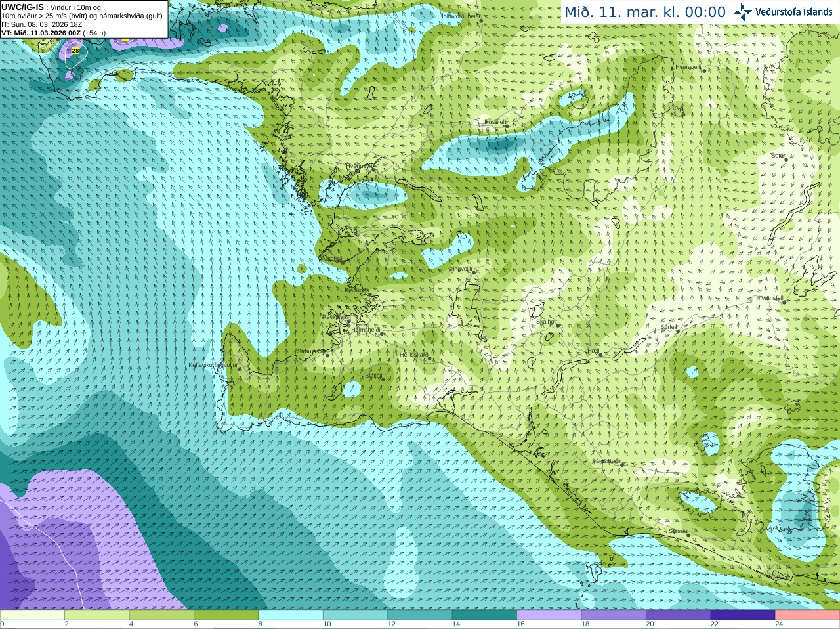Click the Sámsstaðir station marker
The height and width of the screenshot is (629, 840).
click(x=621, y=464)
